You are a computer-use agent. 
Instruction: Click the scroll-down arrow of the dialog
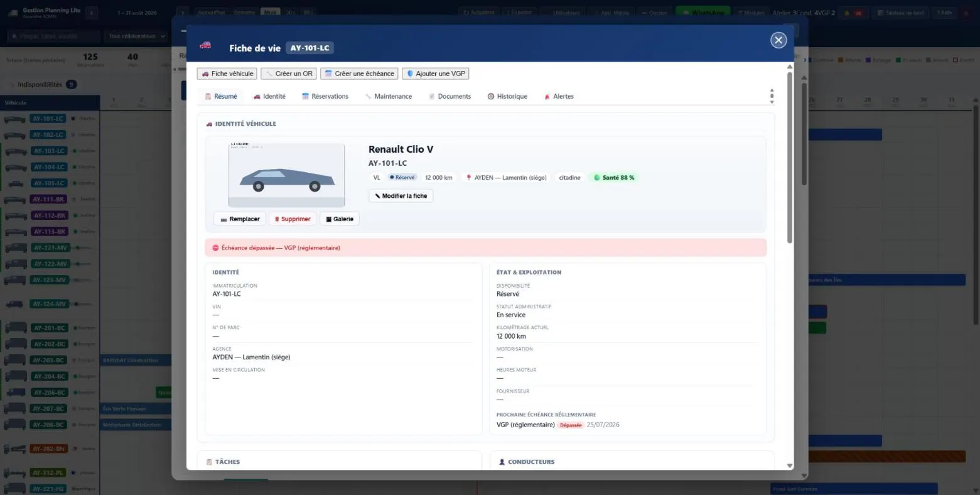pyautogui.click(x=790, y=466)
